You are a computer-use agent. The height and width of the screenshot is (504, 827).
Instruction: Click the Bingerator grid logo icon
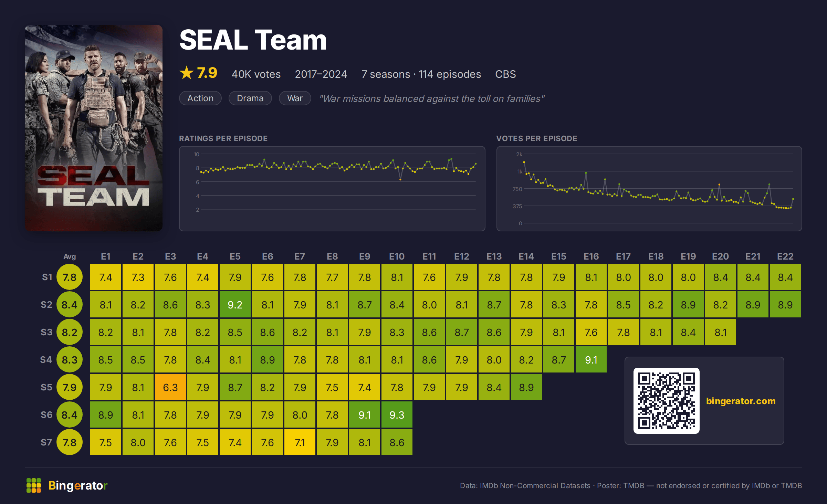[x=34, y=485]
